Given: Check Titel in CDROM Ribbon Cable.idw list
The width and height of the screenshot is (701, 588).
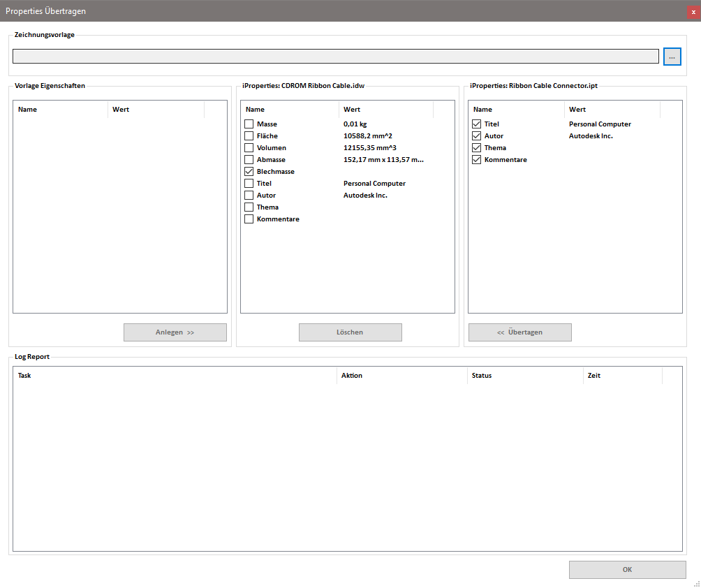Looking at the screenshot, I should coord(249,184).
